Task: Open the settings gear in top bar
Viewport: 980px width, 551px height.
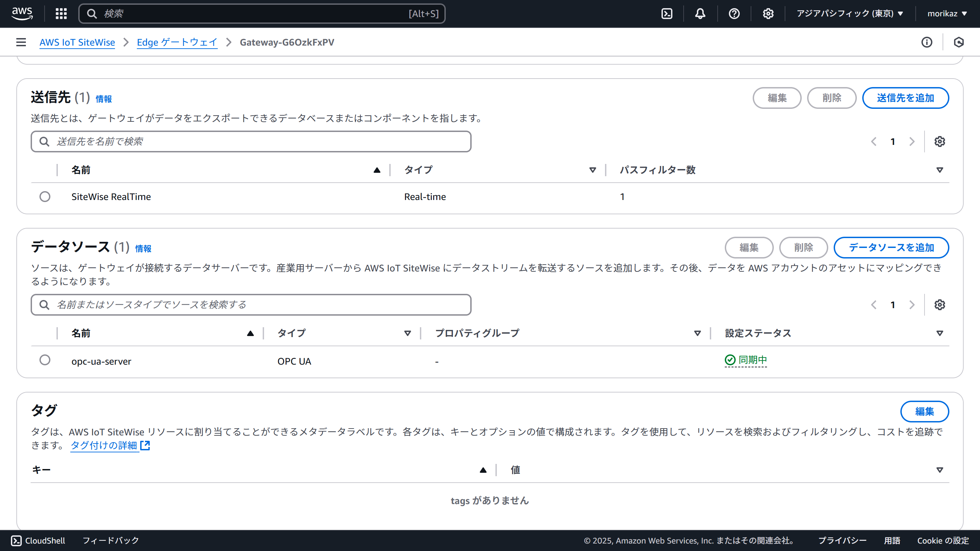Action: [768, 14]
